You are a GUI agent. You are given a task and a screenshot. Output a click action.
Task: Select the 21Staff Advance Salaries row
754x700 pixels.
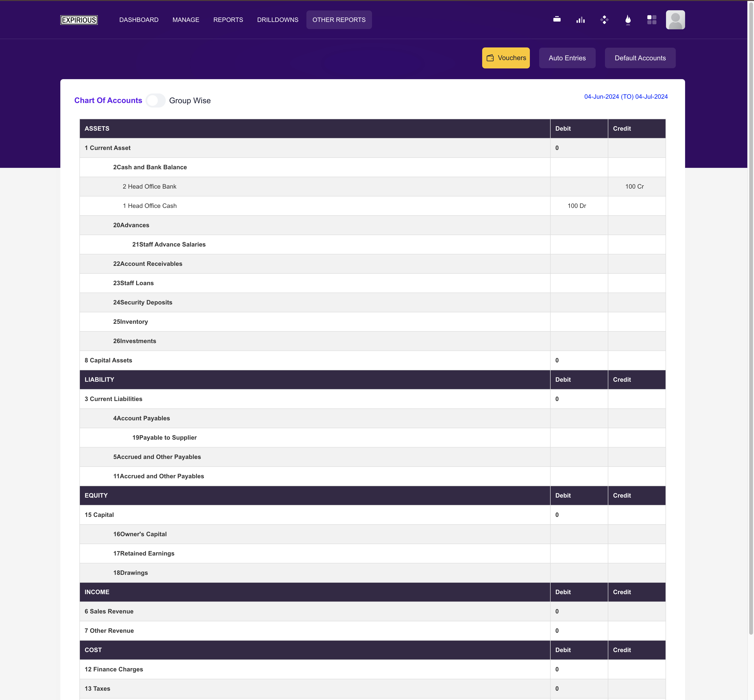click(x=372, y=244)
